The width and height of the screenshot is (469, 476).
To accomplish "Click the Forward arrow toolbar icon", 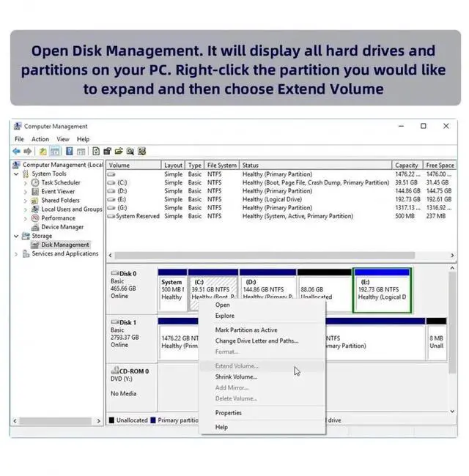I will (28, 151).
